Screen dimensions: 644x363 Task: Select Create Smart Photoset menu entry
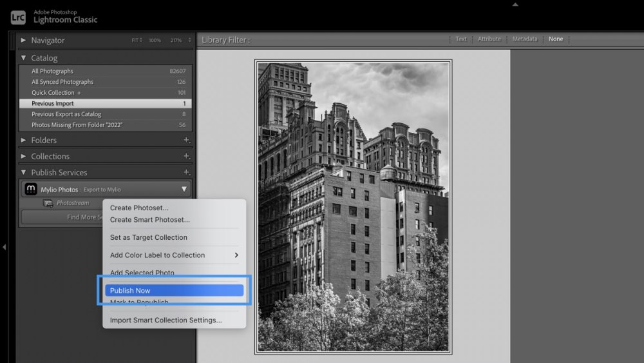click(149, 220)
